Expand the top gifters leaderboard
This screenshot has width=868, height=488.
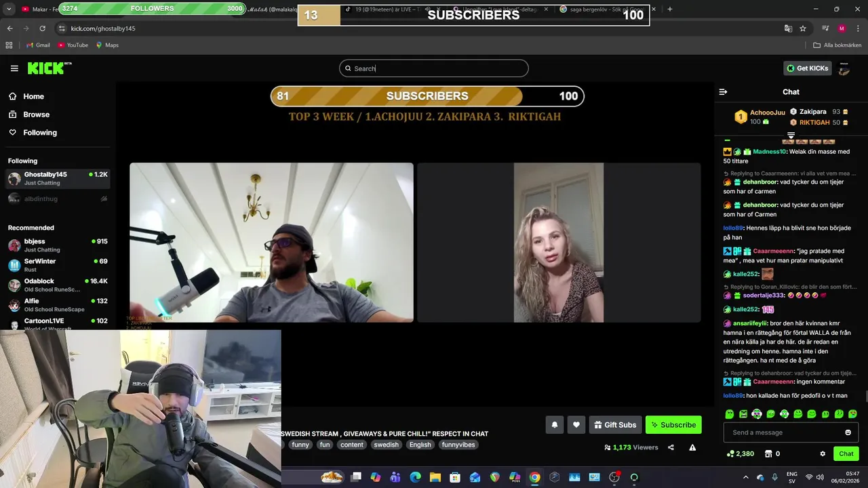(x=791, y=136)
